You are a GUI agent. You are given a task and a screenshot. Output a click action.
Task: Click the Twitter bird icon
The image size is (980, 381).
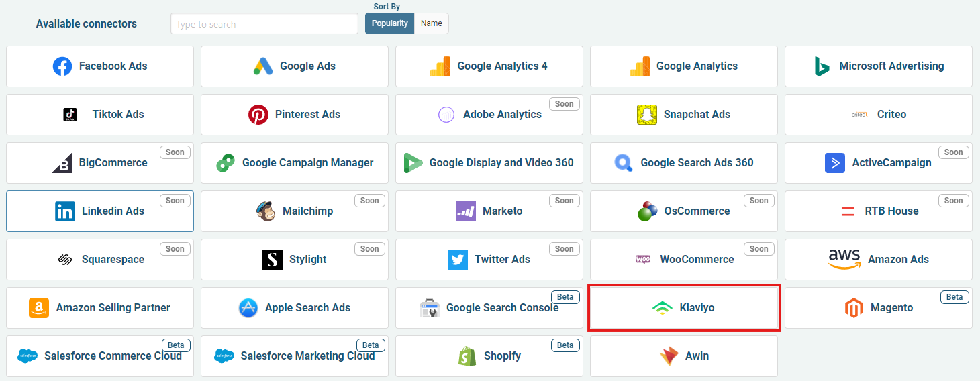[458, 260]
